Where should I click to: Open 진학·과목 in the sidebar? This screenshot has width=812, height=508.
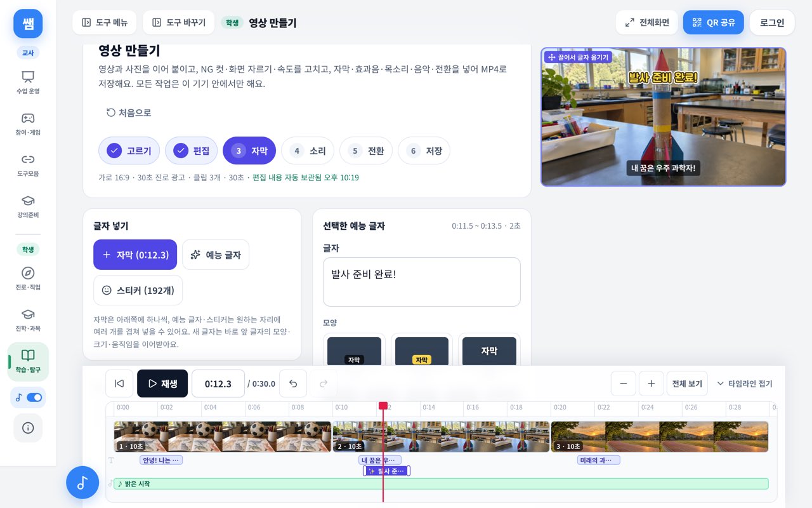(28, 320)
